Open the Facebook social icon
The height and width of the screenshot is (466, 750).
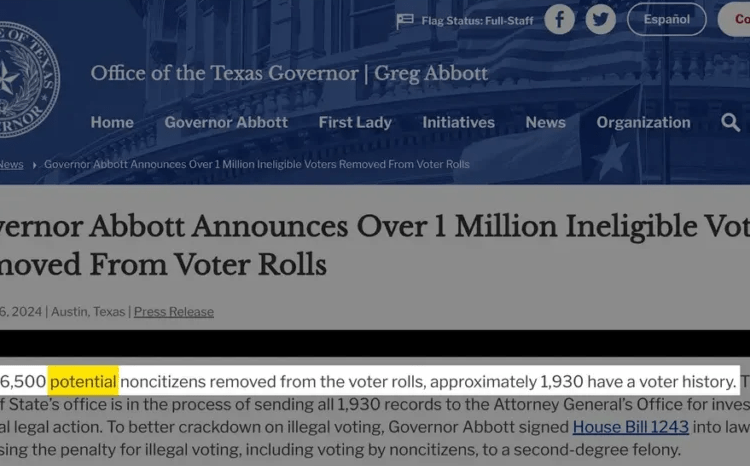[559, 20]
